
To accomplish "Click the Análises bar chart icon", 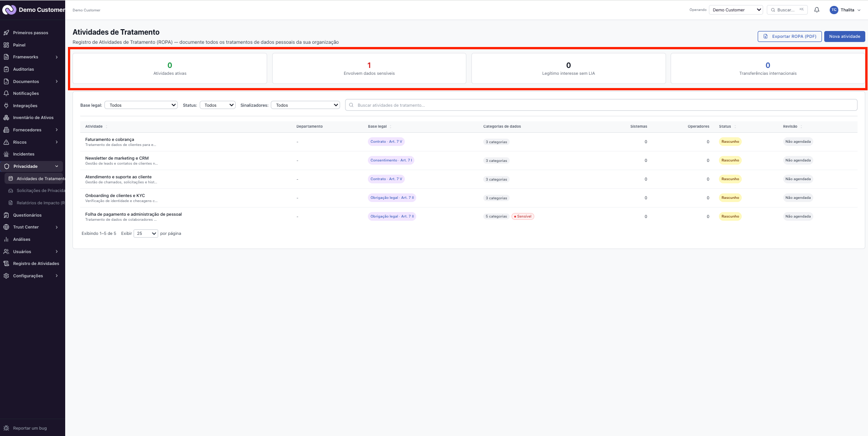I will tap(6, 239).
